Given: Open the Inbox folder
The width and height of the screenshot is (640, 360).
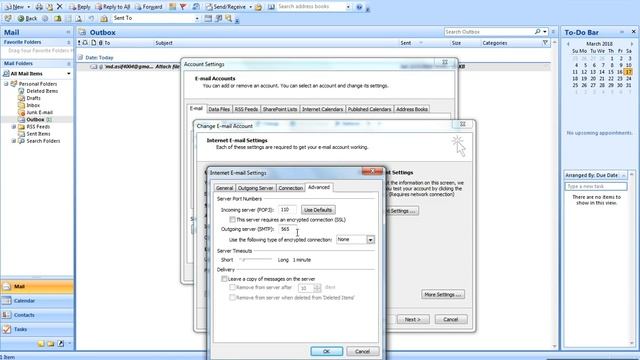Looking at the screenshot, I should click(x=33, y=105).
